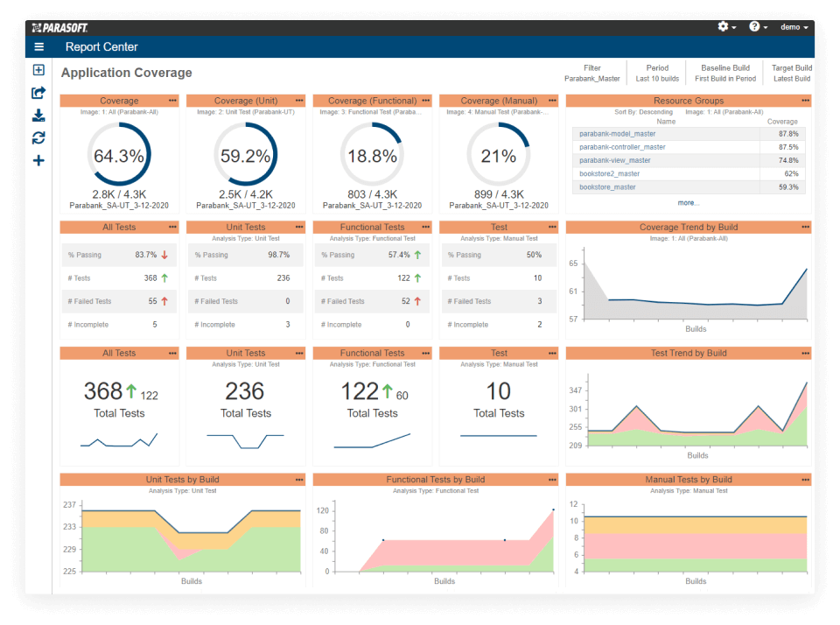Open options menu of Resource Groups widget

[805, 101]
